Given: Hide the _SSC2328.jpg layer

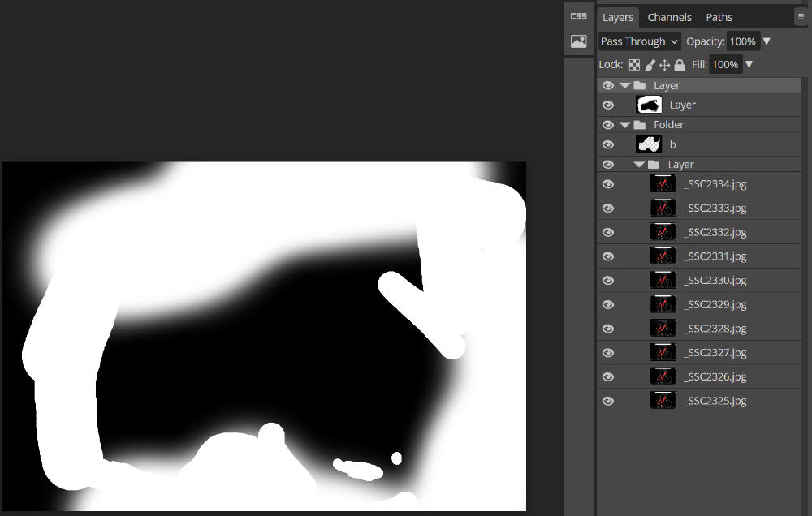Looking at the screenshot, I should click(608, 329).
